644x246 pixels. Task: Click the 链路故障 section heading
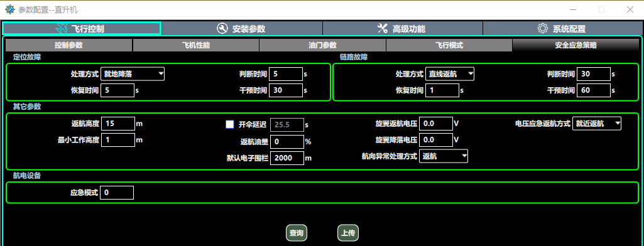coord(354,57)
